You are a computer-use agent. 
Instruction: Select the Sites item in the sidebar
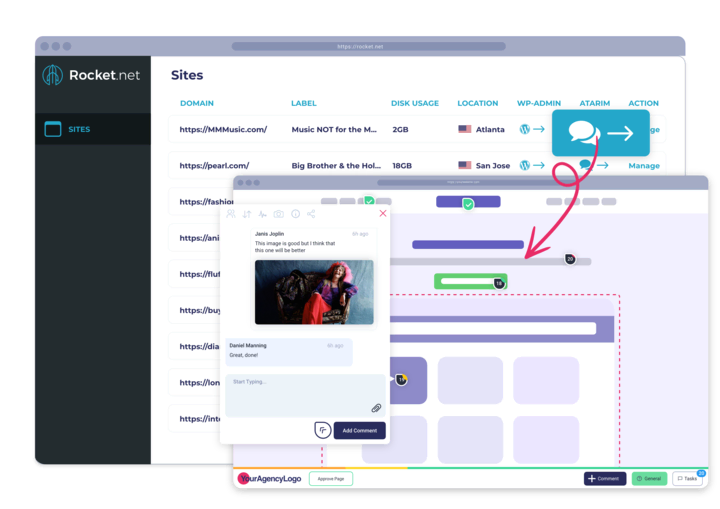click(x=79, y=129)
